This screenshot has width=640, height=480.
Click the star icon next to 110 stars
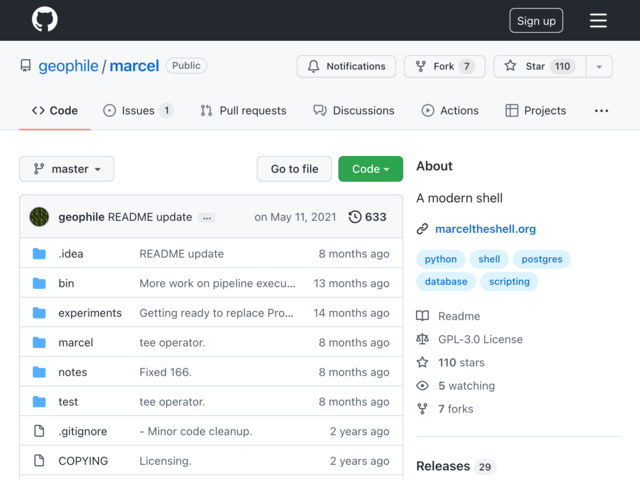coord(422,362)
